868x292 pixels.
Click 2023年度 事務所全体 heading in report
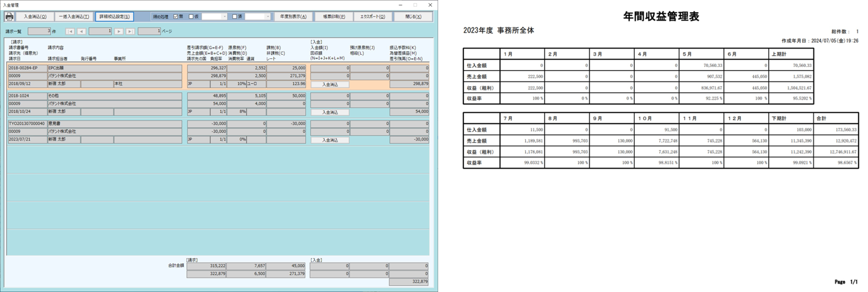pos(498,31)
